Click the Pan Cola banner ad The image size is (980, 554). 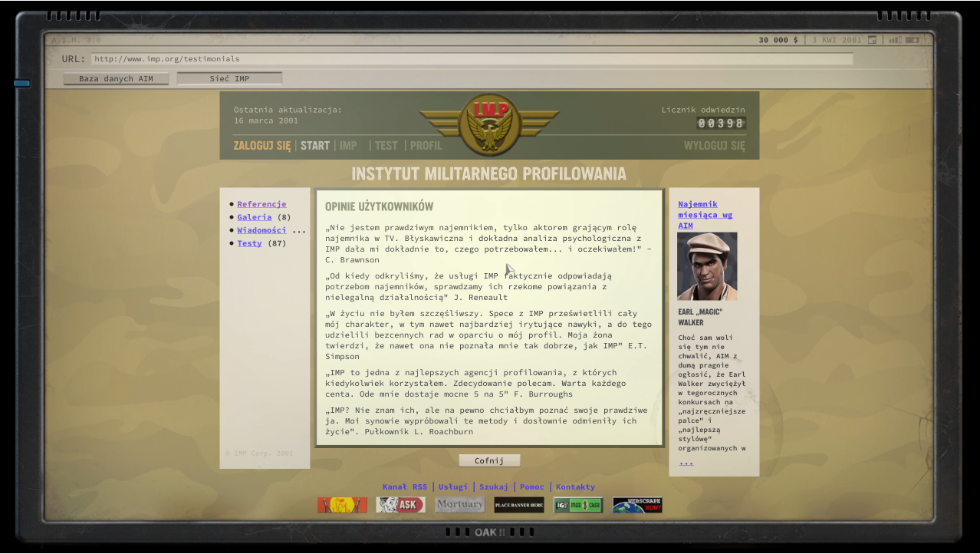[x=342, y=505]
